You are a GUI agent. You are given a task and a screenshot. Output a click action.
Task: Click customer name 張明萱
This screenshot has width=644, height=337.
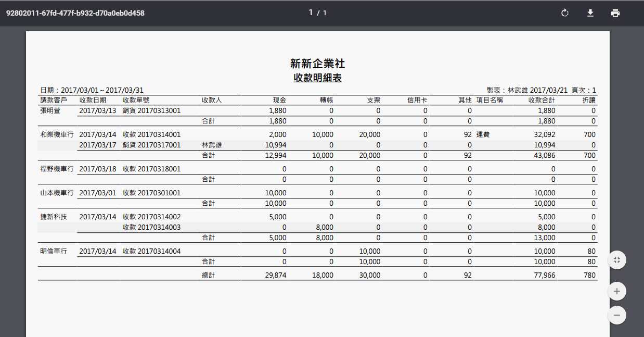(50, 110)
